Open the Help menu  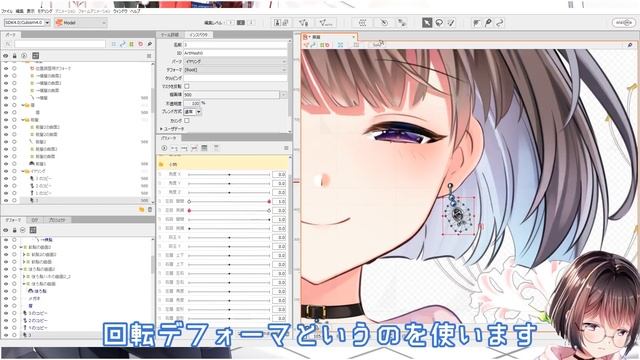click(135, 11)
